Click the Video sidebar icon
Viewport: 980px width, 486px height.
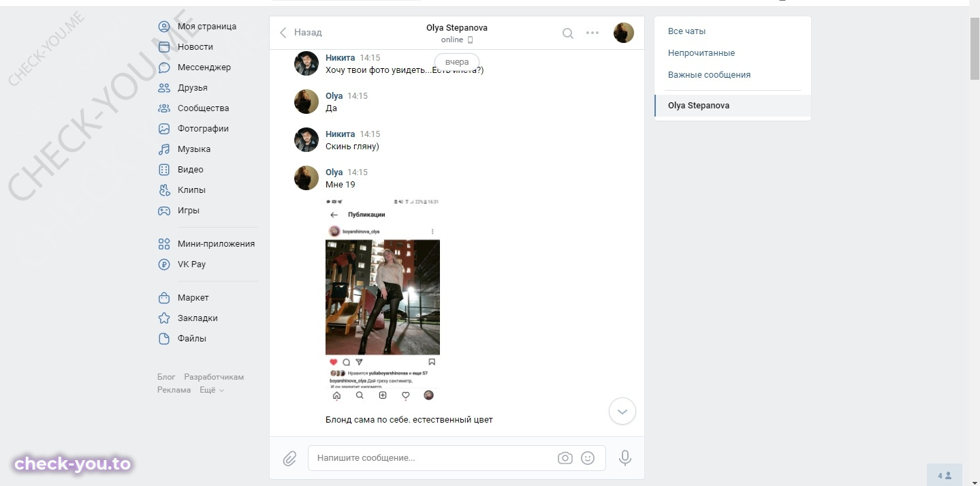pos(164,170)
